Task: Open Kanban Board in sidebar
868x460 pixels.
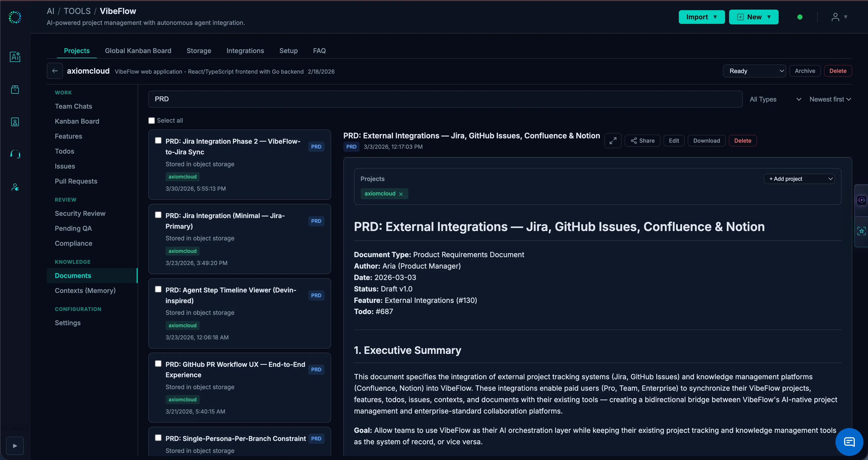Action: pyautogui.click(x=77, y=121)
